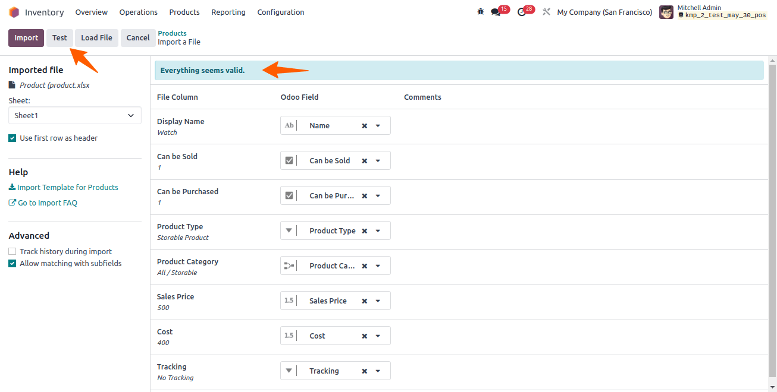The height and width of the screenshot is (392, 777).
Task: Open the Operations menu
Action: click(x=138, y=12)
